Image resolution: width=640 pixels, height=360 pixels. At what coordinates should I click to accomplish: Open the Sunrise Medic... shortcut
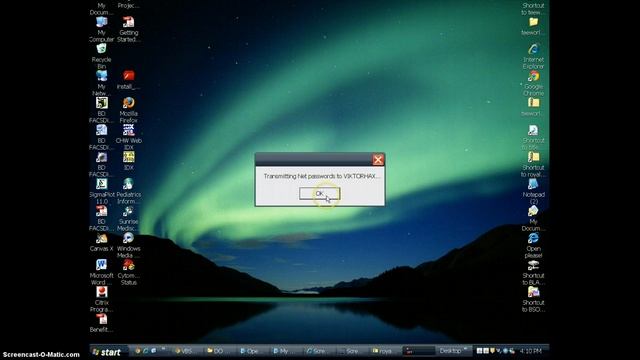(129, 218)
